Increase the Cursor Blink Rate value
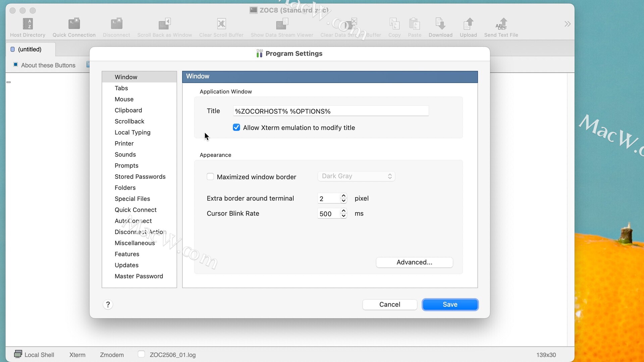Image resolution: width=644 pixels, height=362 pixels. click(343, 211)
